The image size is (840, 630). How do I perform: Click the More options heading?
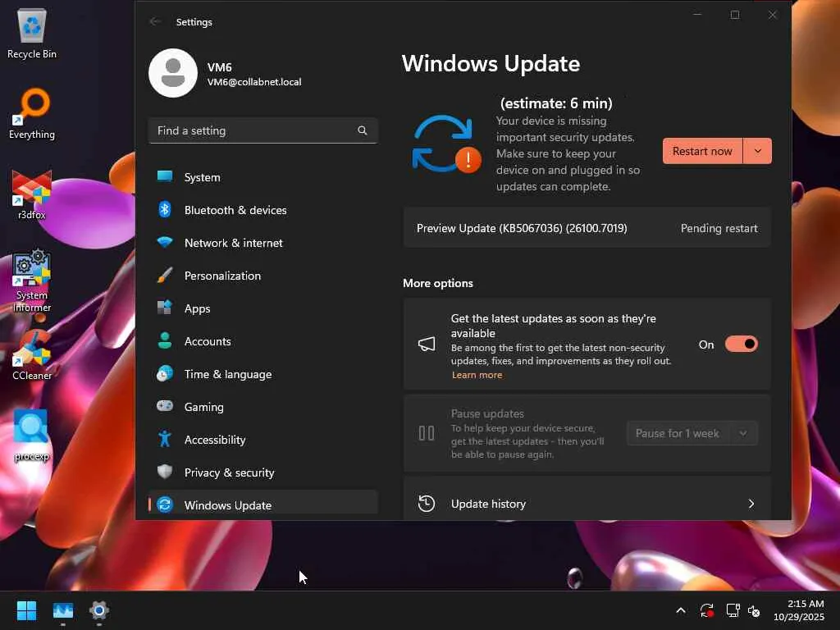pos(438,283)
